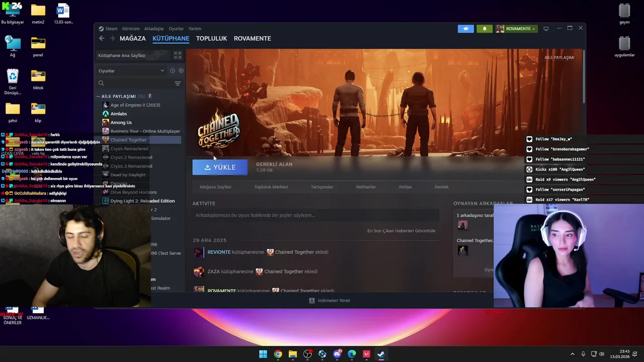Open File Explorer from taskbar
This screenshot has width=644, height=362.
pyautogui.click(x=293, y=354)
